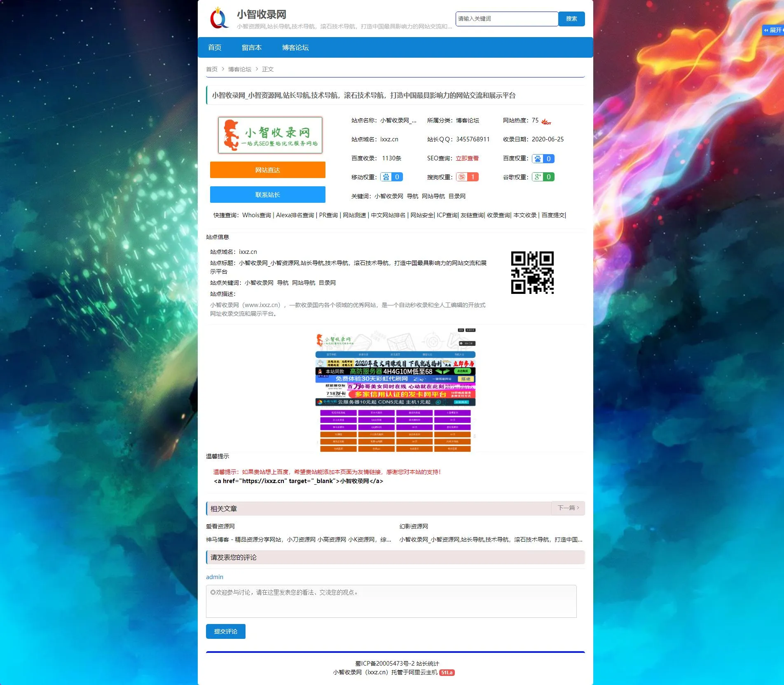Click the 搜索 search button

(x=571, y=19)
